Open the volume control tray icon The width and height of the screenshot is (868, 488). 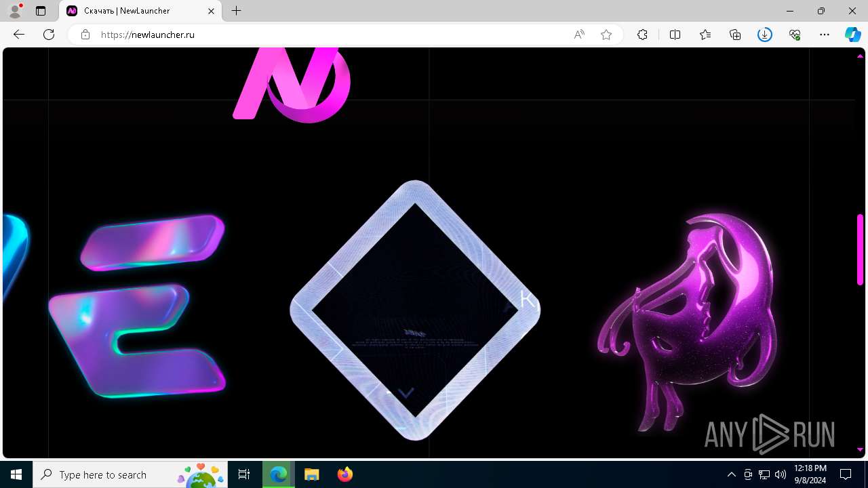pos(780,474)
